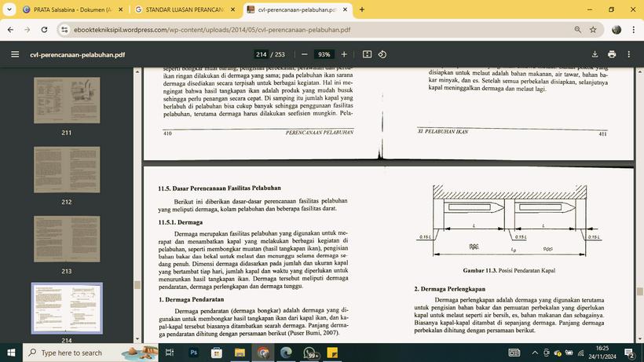Open File Explorer from taskbar
The width and height of the screenshot is (644, 362).
[240, 353]
